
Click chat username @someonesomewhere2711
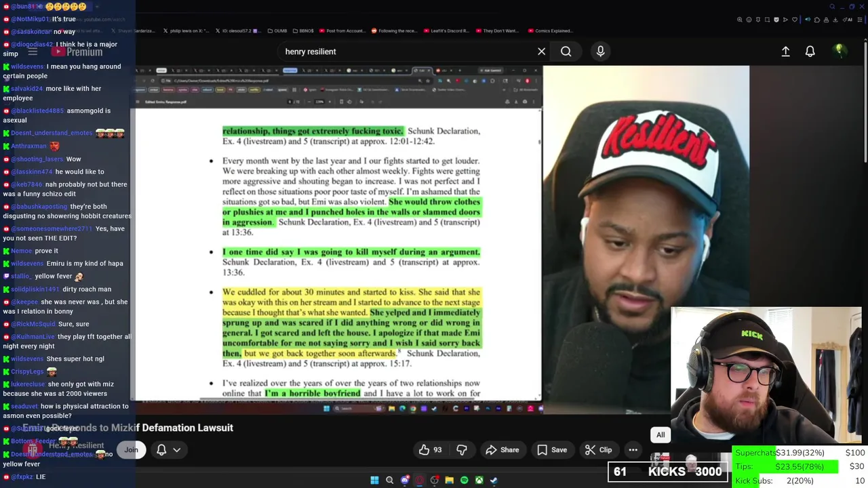(52, 229)
